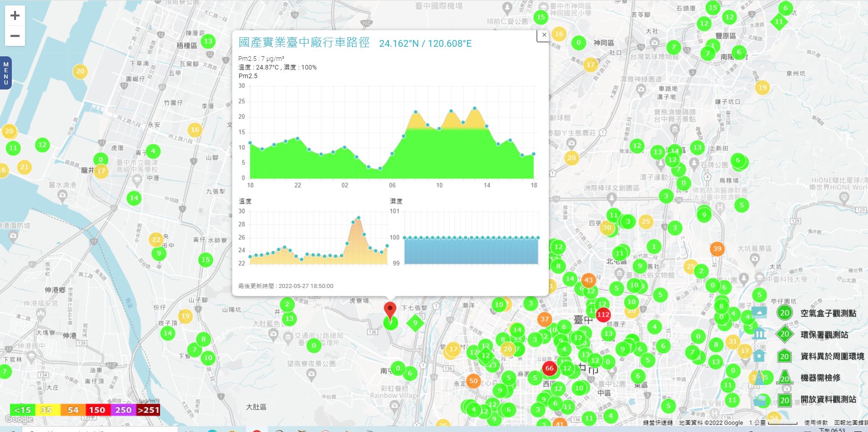Select the orange 43 sensor marker

[588, 280]
